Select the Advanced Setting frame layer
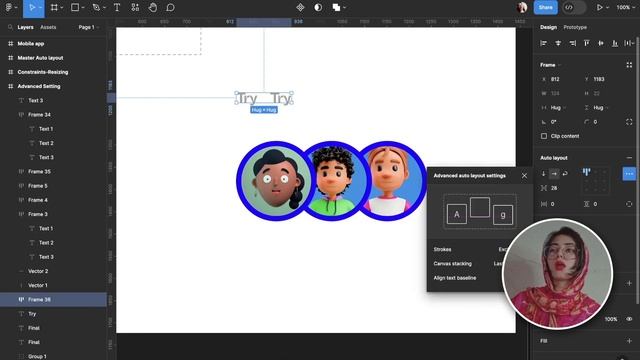 pos(53,86)
